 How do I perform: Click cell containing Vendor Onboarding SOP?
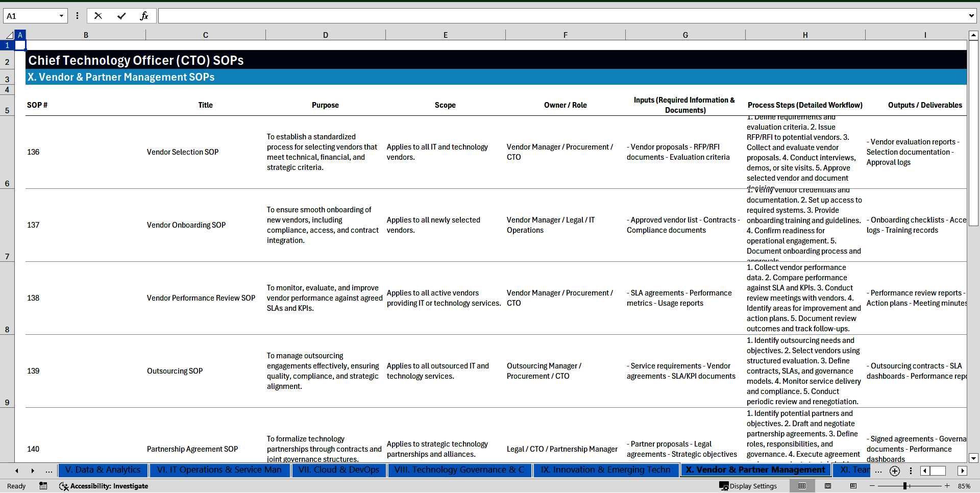click(x=186, y=225)
